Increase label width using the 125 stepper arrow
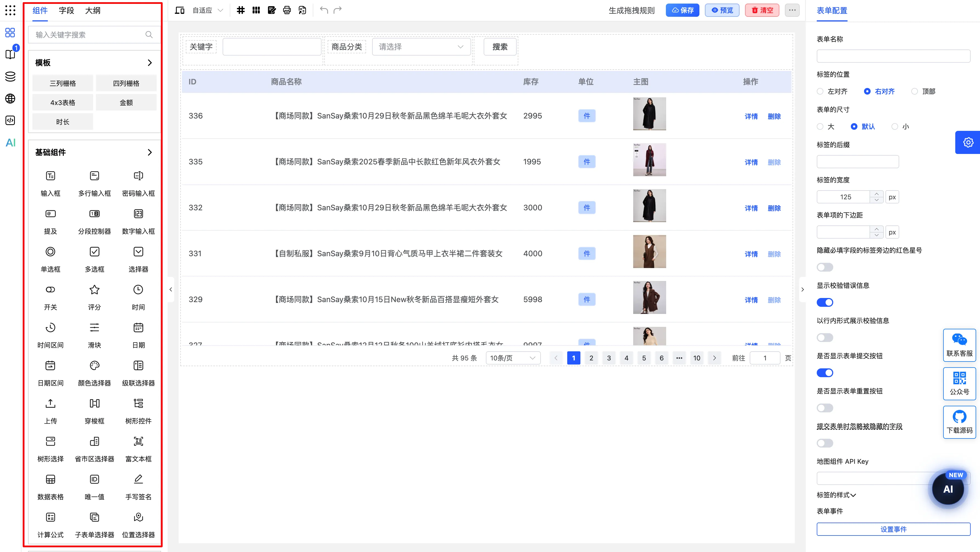 [876, 194]
